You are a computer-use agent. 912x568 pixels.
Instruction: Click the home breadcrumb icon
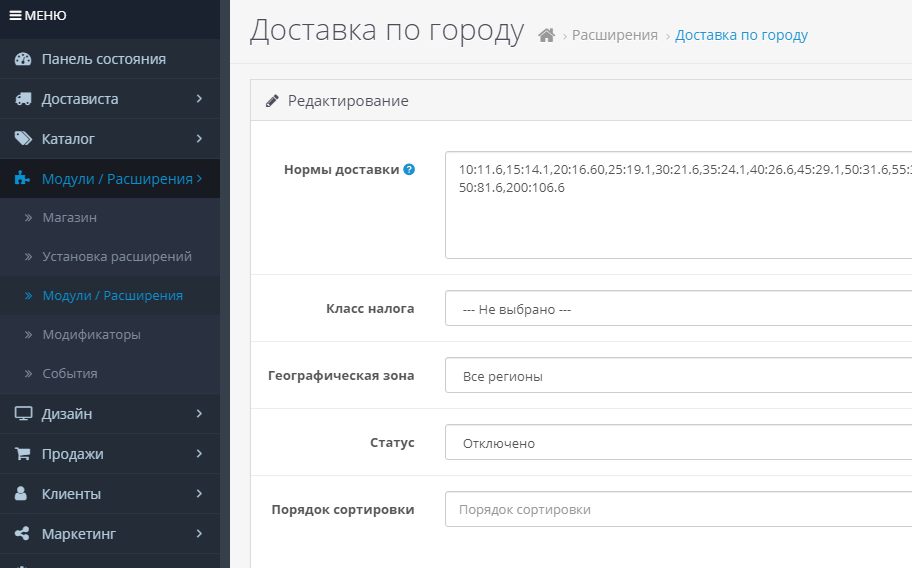pyautogui.click(x=546, y=36)
